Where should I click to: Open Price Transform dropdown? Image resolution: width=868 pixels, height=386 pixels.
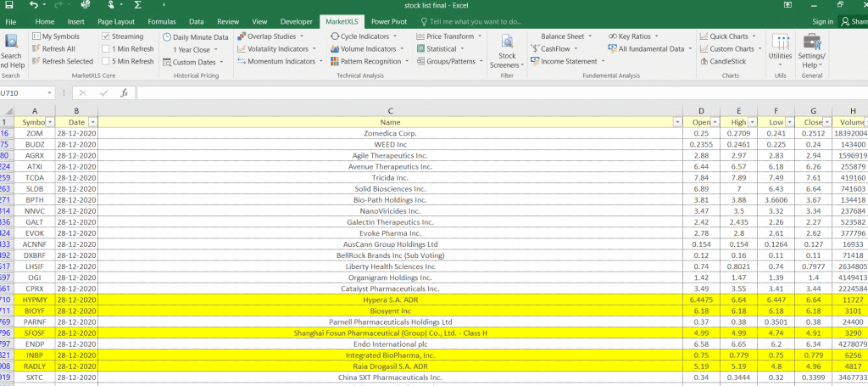480,36
